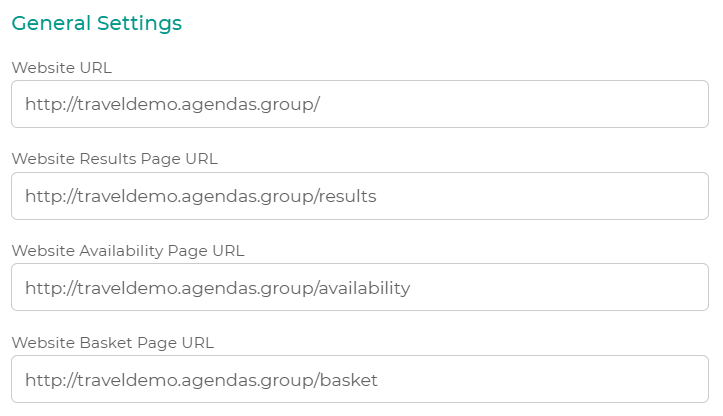Image resolution: width=723 pixels, height=416 pixels.
Task: Click the "Website Basket Page URL" label
Action: coord(112,343)
